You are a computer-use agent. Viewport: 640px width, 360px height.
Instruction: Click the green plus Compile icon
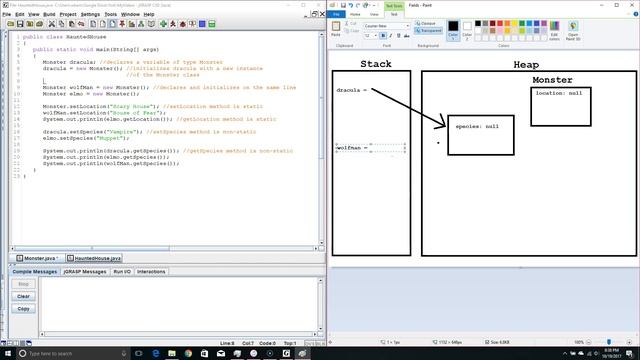163,24
